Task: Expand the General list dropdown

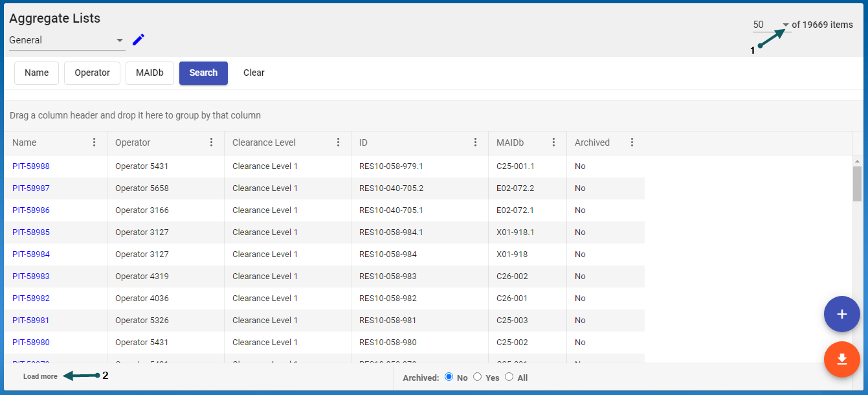Action: click(120, 41)
